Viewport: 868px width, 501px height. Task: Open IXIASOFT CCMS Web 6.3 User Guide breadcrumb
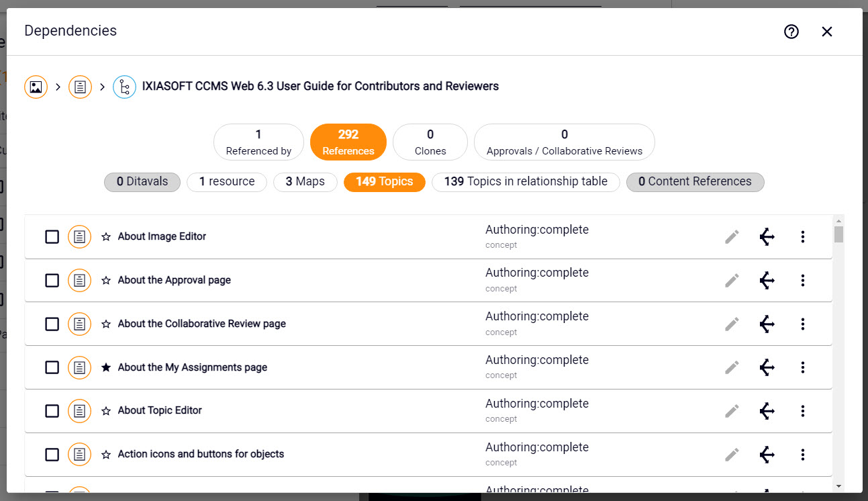tap(320, 86)
